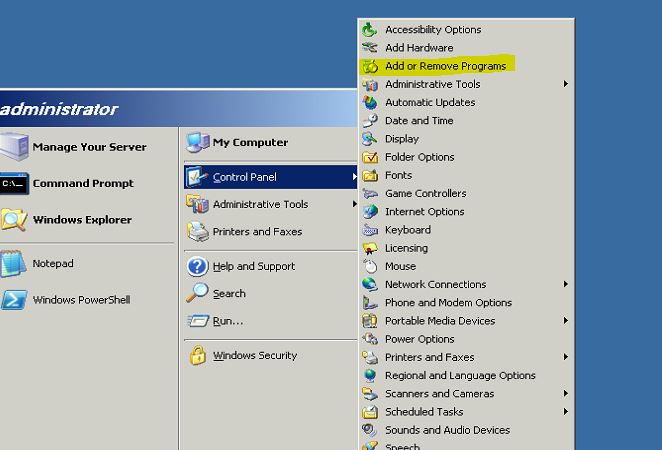Choose the Add Hardware text label

[x=419, y=48]
